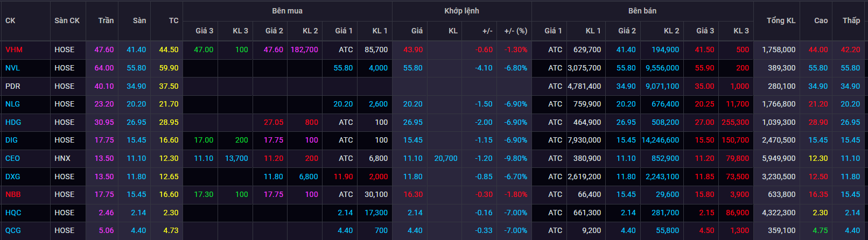This screenshot has height=240, width=868.
Task: Click the PDR ticker symbol
Action: [12, 86]
